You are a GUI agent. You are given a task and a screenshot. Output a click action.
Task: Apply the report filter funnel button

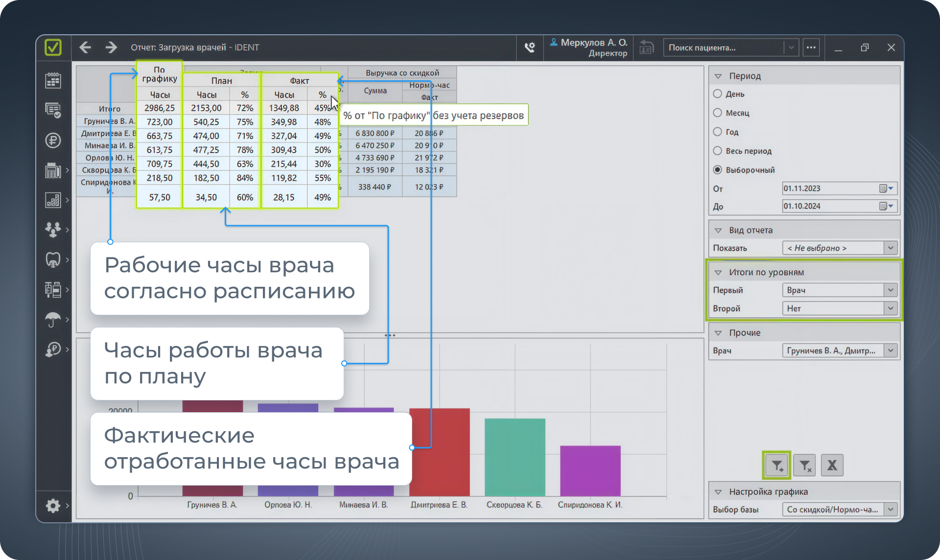pyautogui.click(x=777, y=466)
